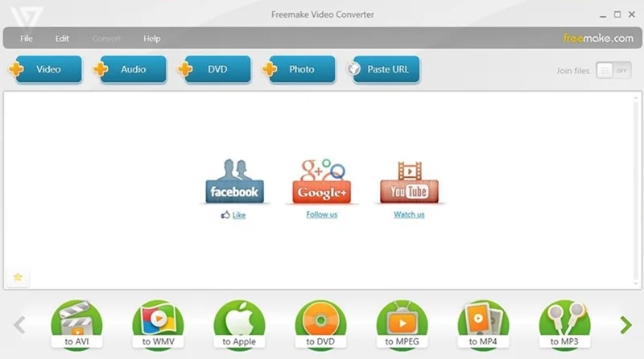The height and width of the screenshot is (359, 644).
Task: Open the File menu
Action: pos(27,39)
